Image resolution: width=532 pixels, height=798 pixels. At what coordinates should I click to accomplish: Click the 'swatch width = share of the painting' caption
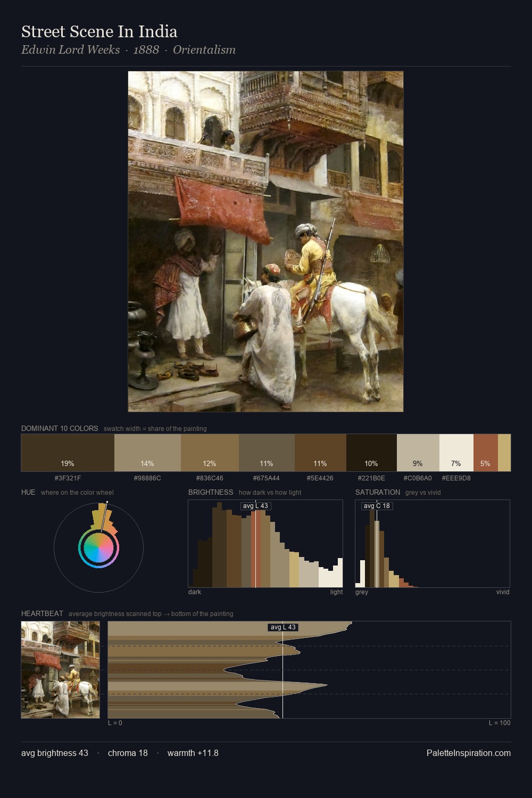[155, 429]
